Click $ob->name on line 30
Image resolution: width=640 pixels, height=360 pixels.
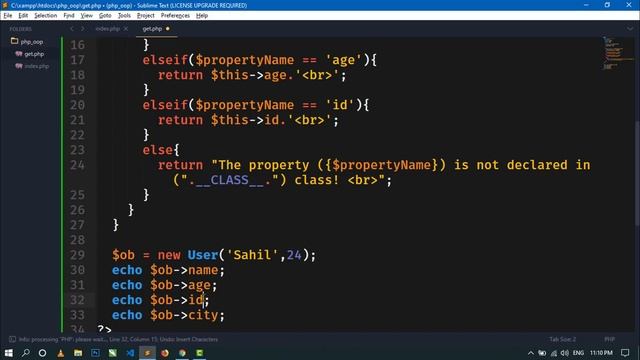click(184, 270)
